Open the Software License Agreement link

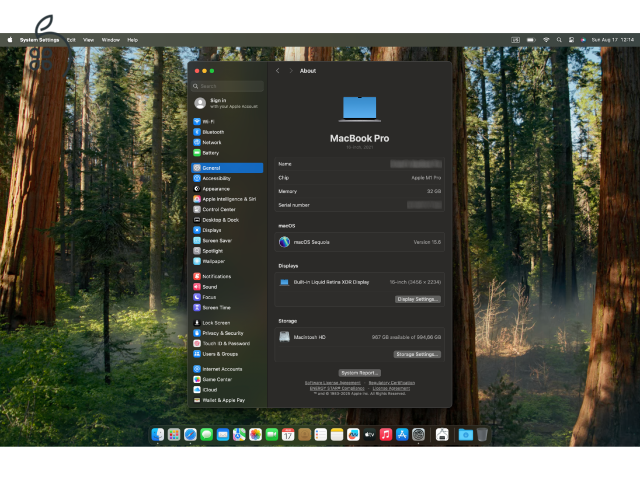click(333, 383)
